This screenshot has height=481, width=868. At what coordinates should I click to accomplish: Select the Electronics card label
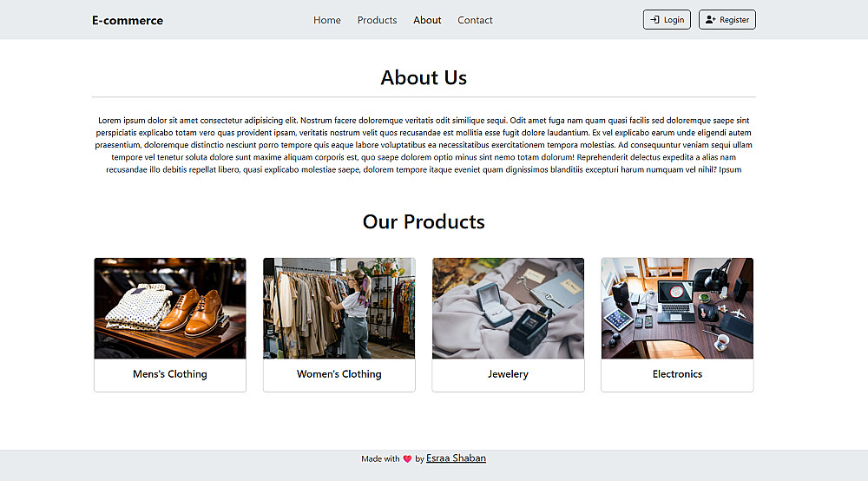pos(677,374)
